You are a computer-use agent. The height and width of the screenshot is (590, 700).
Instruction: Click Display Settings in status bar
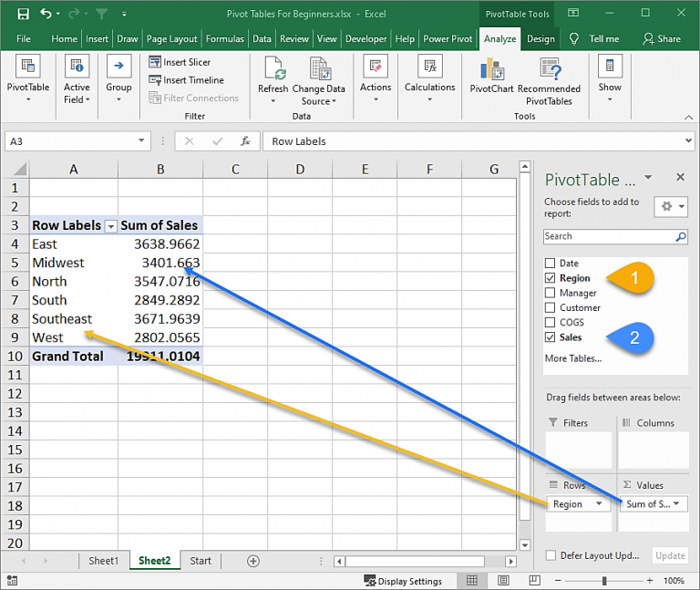(403, 581)
